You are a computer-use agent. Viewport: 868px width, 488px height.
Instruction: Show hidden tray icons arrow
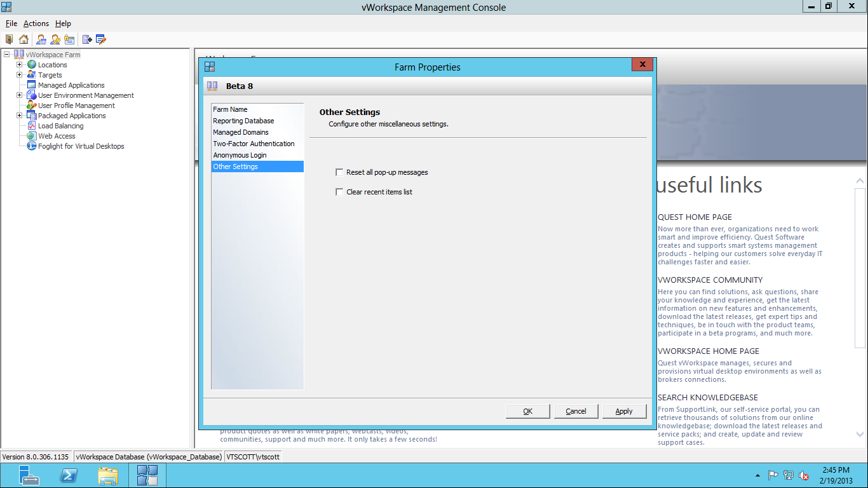[757, 475]
